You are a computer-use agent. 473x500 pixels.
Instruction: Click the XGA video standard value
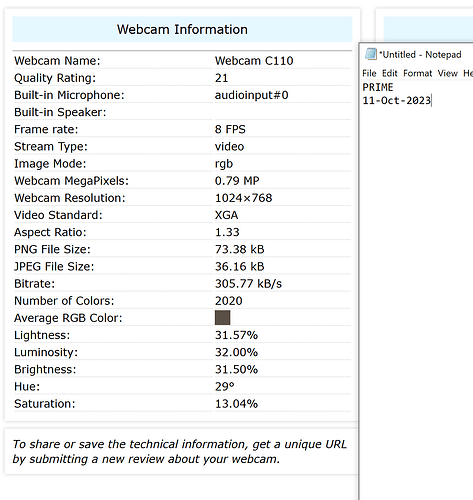coord(226,215)
